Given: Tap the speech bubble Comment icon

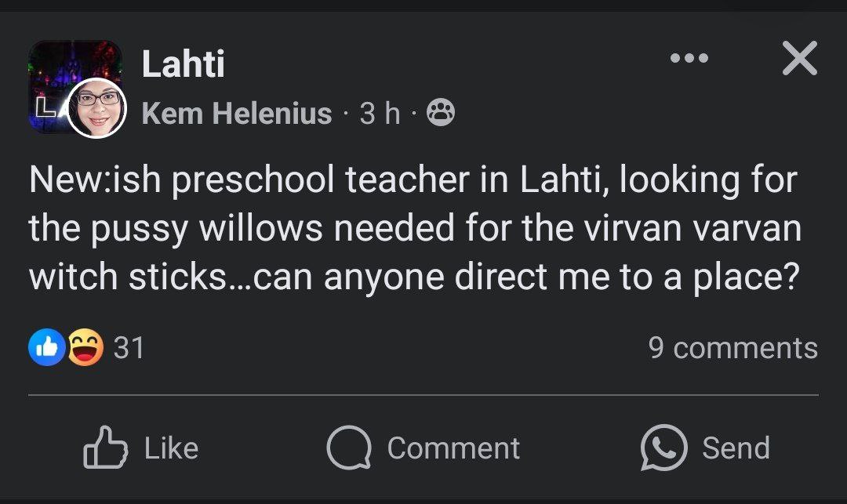Looking at the screenshot, I should pyautogui.click(x=348, y=448).
